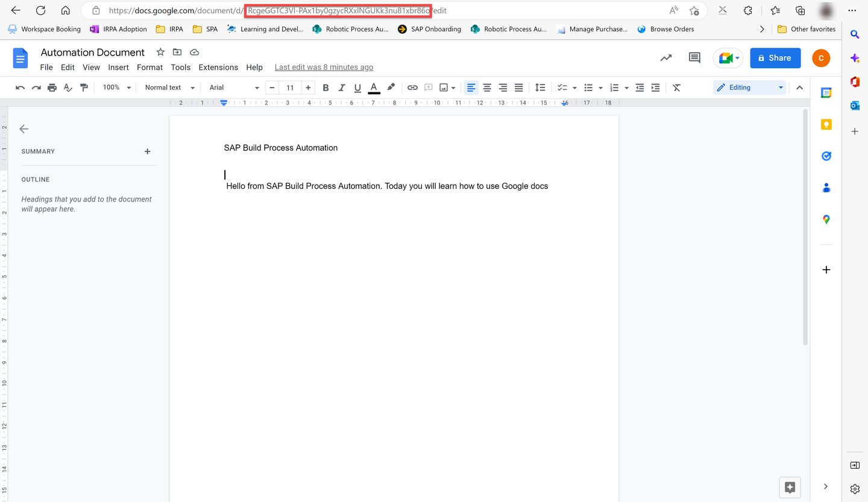Click the Undo arrow in the toolbar

click(20, 87)
